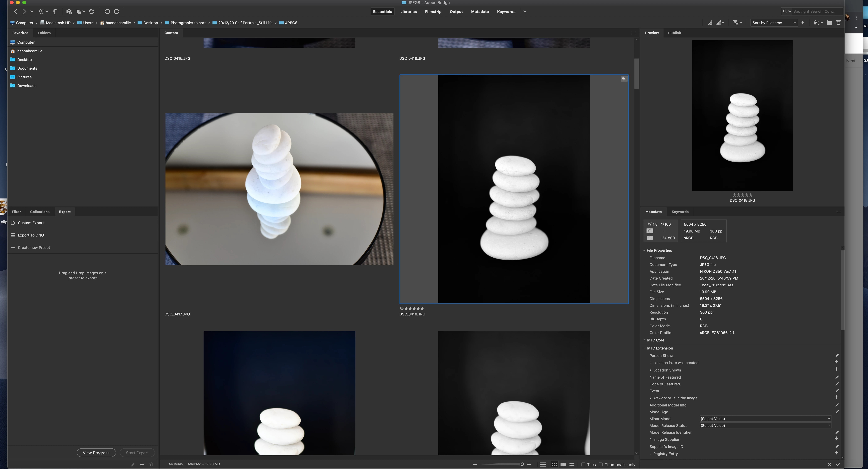This screenshot has height=469, width=868.
Task: Open the Sort by Filename dropdown
Action: (774, 23)
